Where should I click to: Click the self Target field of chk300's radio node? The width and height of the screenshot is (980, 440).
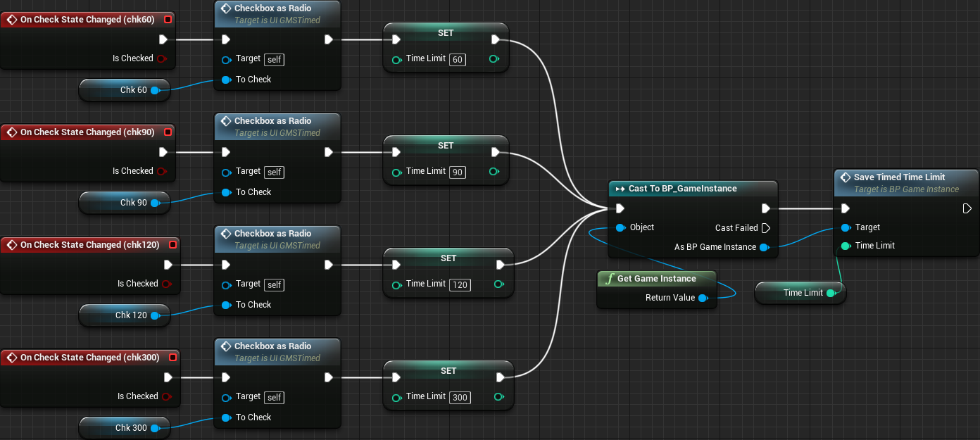pyautogui.click(x=275, y=397)
